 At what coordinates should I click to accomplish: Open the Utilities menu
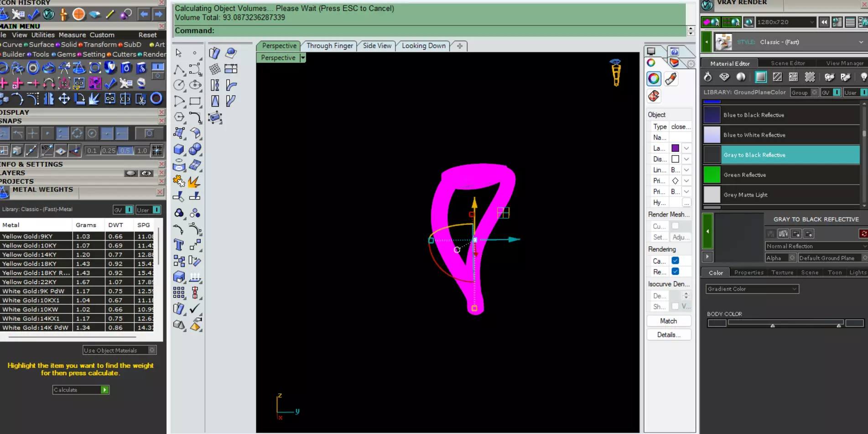[43, 35]
